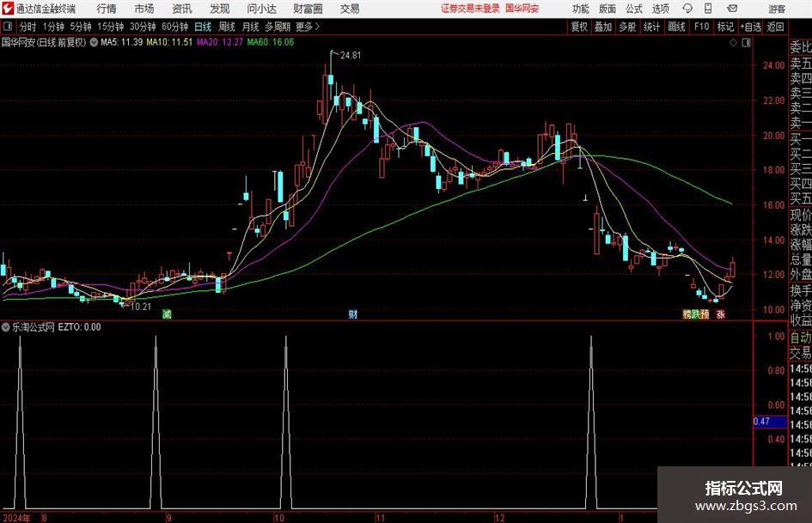This screenshot has height=523, width=812.
Task: Toggle the left sidebar panel icon
Action: pyautogui.click(x=7, y=27)
